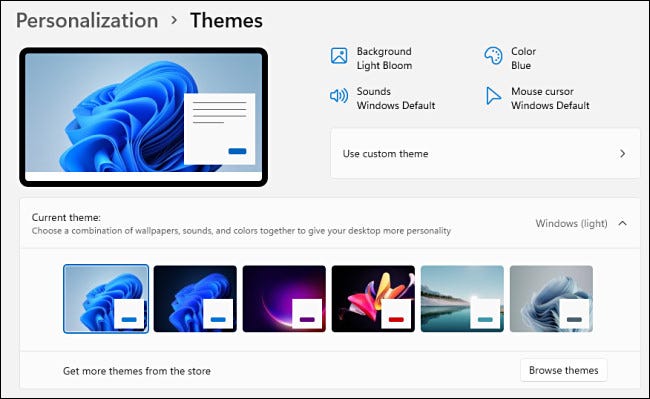Click the large desktop theme preview image
Screen dimensions: 650x399
(143, 117)
